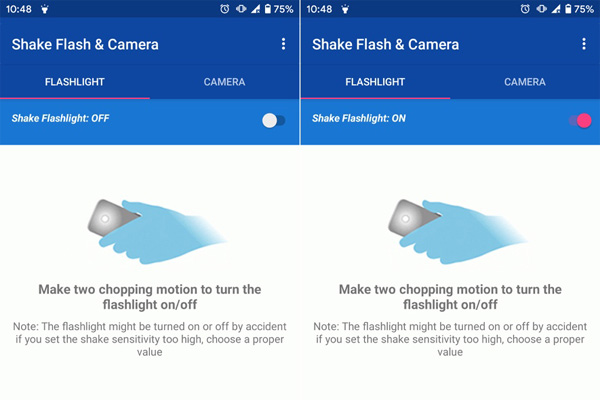Open the overflow menu in the left screen
The image size is (600, 400).
pos(283,44)
